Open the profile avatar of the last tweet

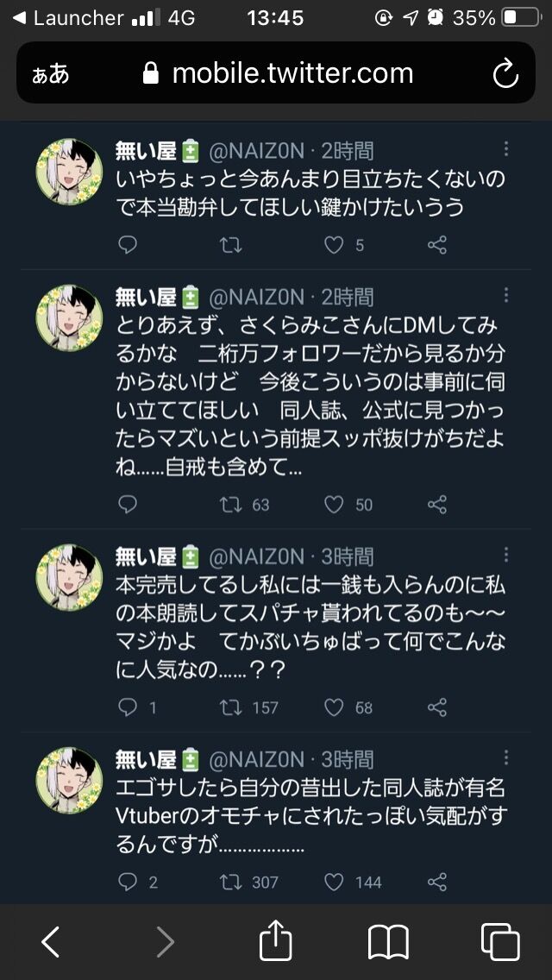click(x=69, y=780)
